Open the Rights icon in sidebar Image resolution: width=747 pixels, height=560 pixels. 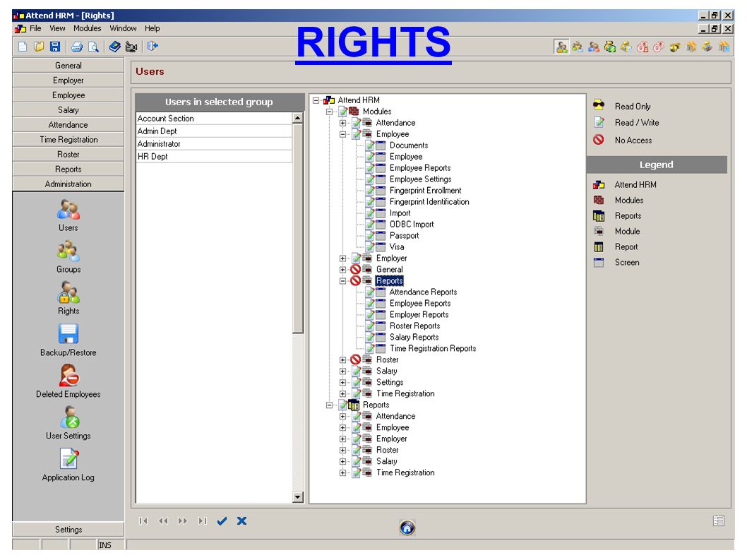tap(68, 292)
